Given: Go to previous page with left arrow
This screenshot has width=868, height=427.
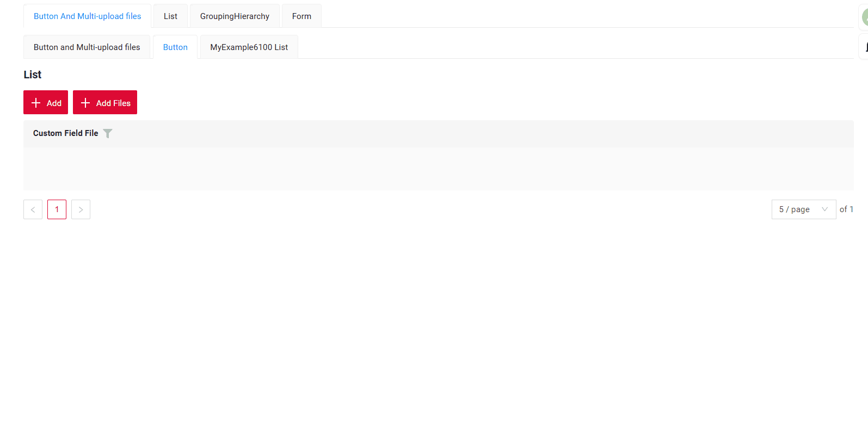Looking at the screenshot, I should point(33,209).
